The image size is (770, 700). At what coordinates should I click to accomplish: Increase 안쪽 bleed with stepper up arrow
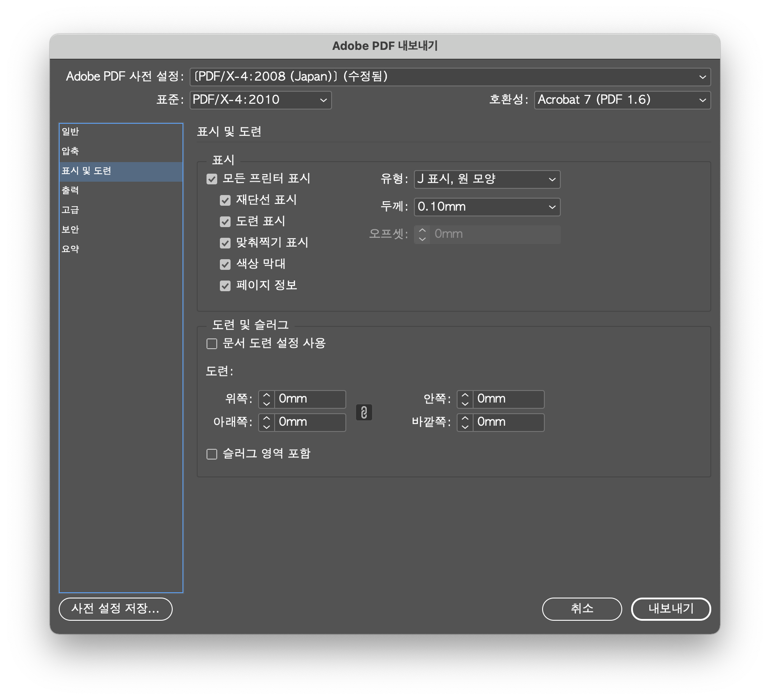465,395
